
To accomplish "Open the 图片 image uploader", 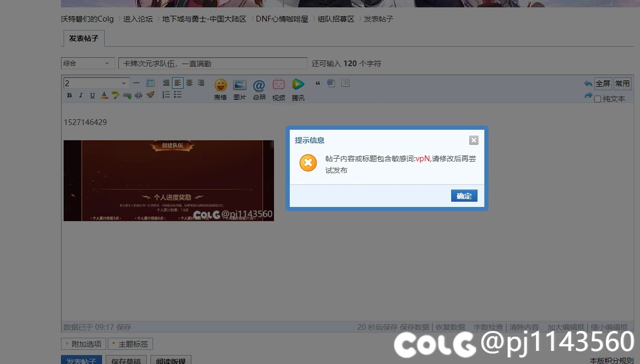I will click(240, 89).
